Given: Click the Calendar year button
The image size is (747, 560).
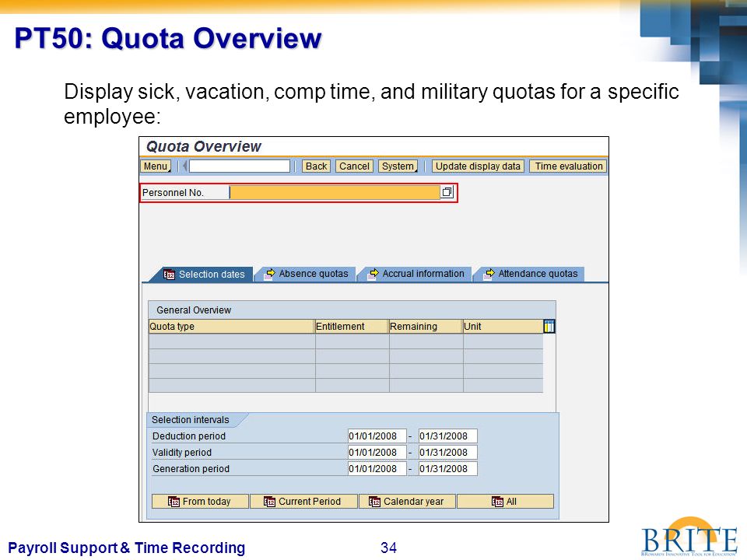Looking at the screenshot, I should (x=407, y=502).
